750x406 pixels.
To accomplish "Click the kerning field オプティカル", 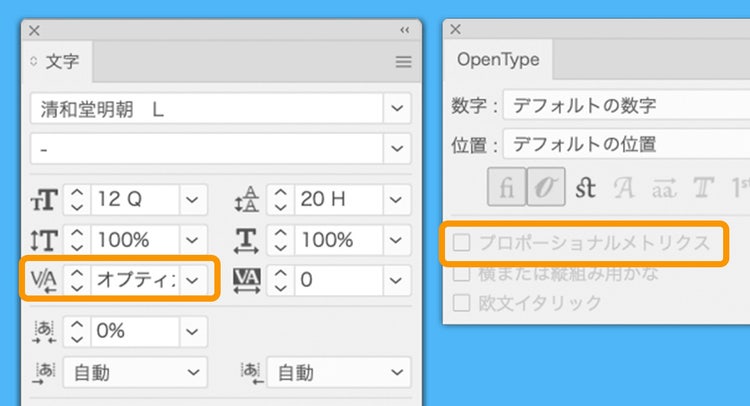I will click(x=135, y=280).
